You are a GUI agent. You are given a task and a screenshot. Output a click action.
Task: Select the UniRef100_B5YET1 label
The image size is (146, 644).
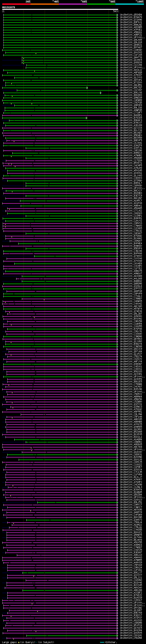pyautogui.click(x=131, y=163)
